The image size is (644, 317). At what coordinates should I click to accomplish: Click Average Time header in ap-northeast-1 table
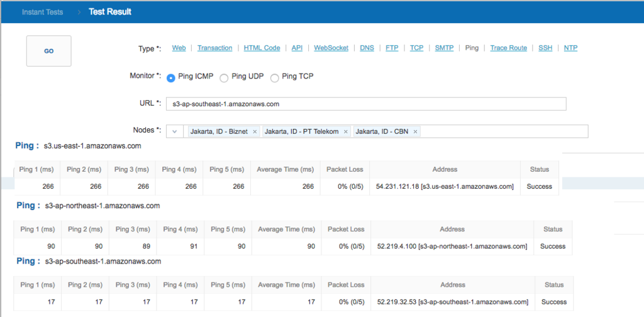click(x=287, y=229)
